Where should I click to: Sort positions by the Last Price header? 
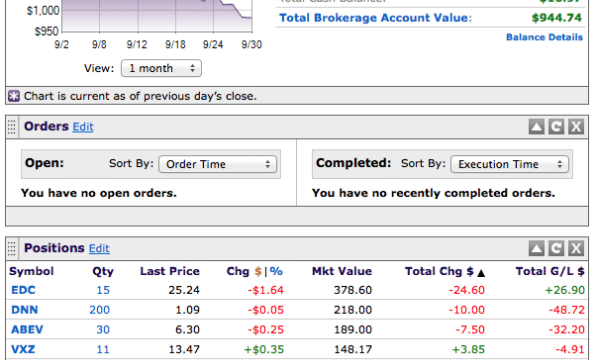(x=170, y=271)
